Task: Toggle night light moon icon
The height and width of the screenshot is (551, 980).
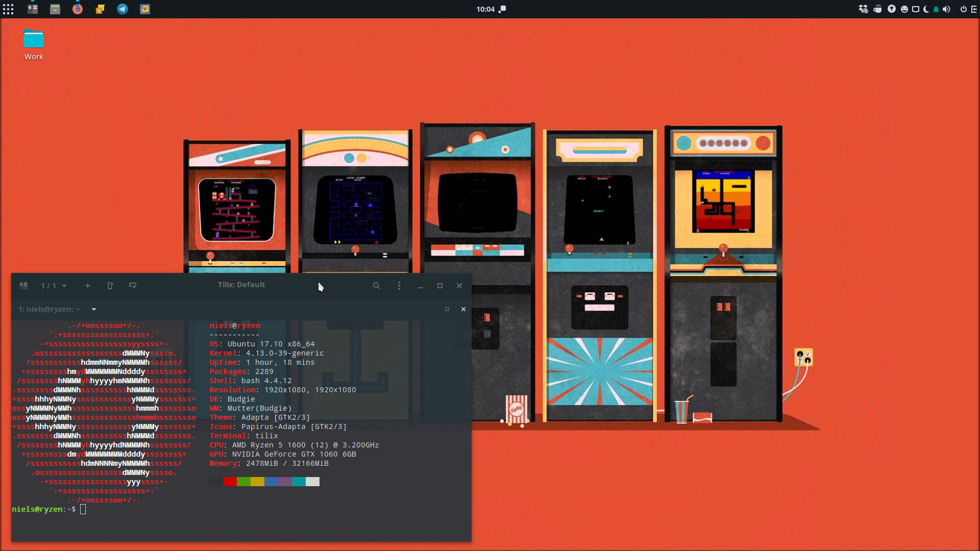Action: point(926,9)
